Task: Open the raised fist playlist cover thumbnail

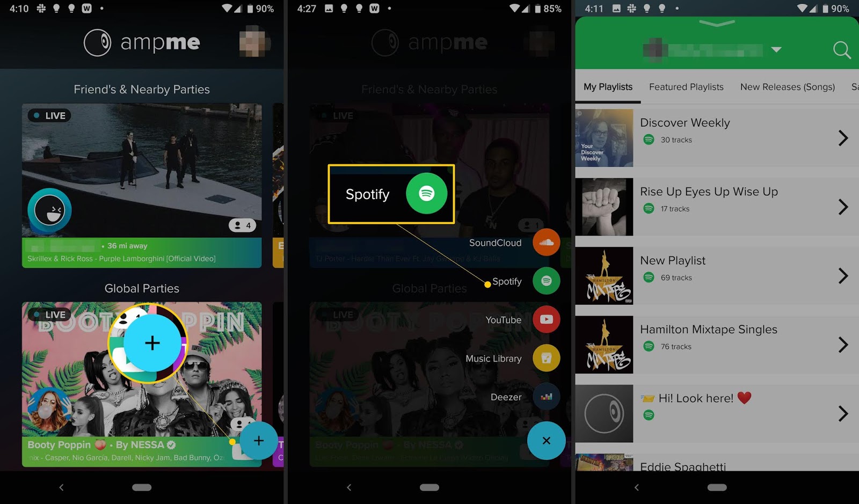Action: point(605,207)
